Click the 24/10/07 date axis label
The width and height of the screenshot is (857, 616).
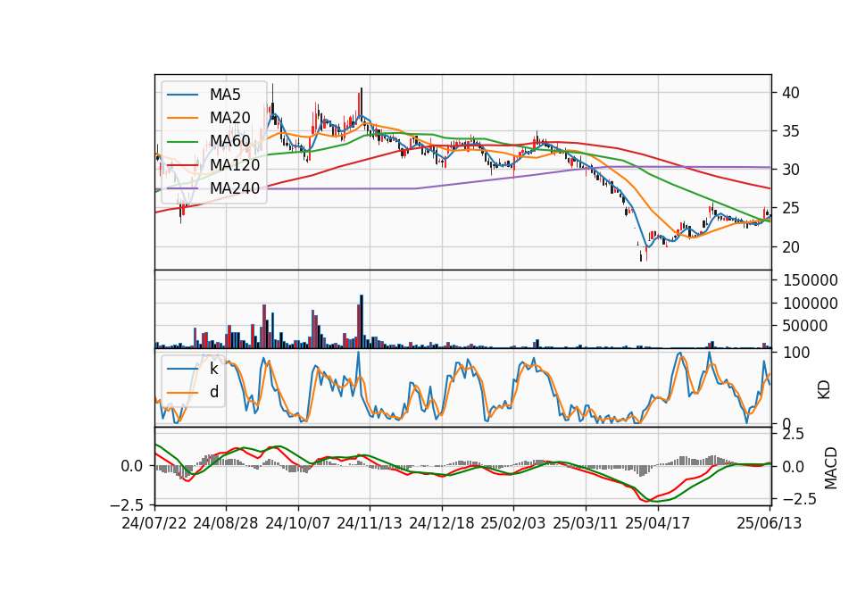click(298, 523)
